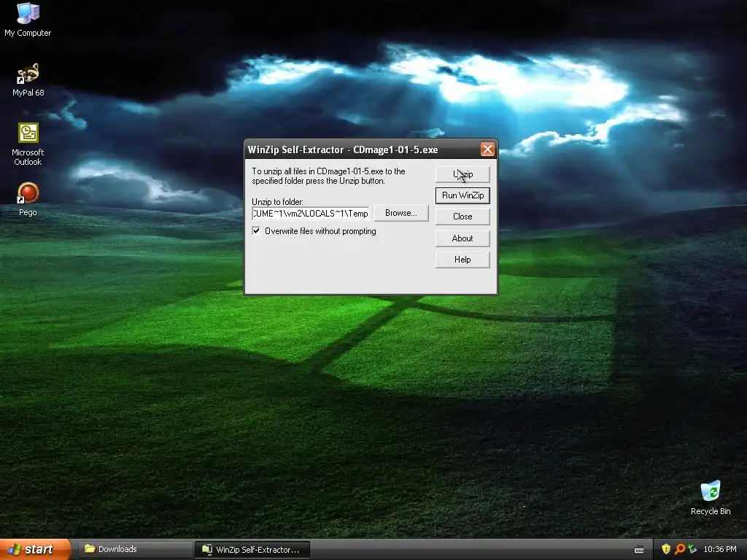Open the About dialog for the self-extractor
Screen dimensions: 747x560
pyautogui.click(x=462, y=238)
